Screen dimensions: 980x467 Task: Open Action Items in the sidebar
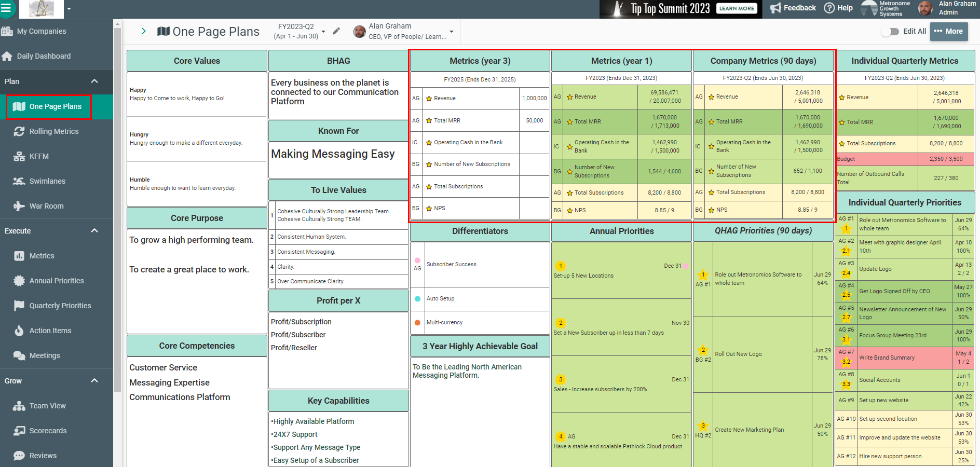pyautogui.click(x=50, y=331)
